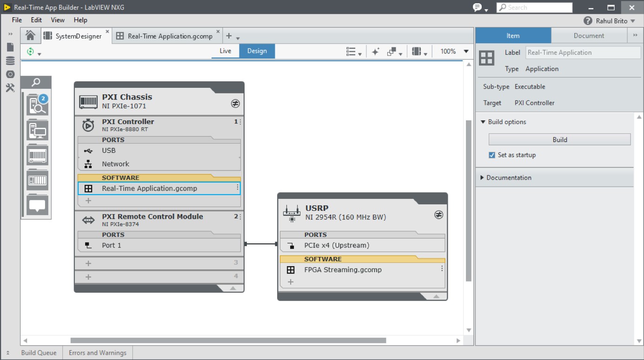Image resolution: width=644 pixels, height=360 pixels.
Task: Open the chassis view toolbar dropdown
Action: pos(419,52)
